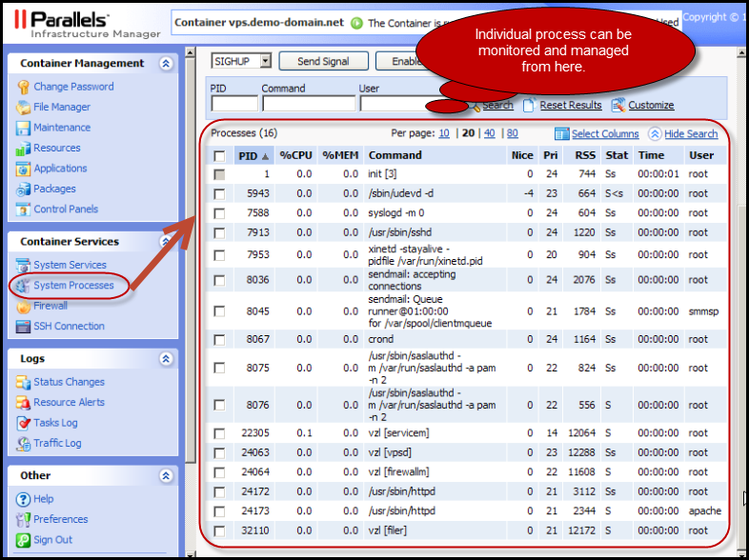This screenshot has width=749, height=560.
Task: Click the Packages icon in sidebar
Action: 23,190
